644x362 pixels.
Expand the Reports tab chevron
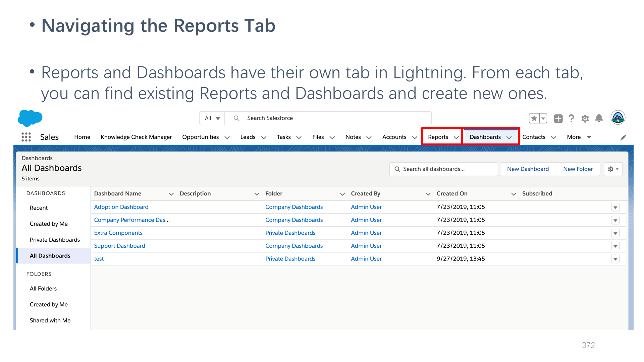pos(456,137)
